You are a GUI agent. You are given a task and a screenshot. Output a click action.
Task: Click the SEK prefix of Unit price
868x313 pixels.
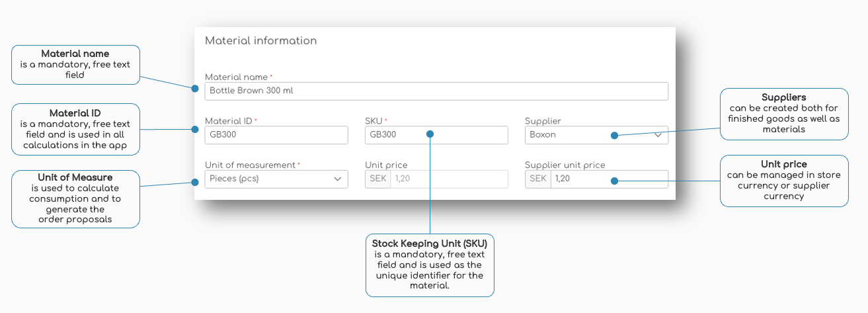(x=378, y=179)
